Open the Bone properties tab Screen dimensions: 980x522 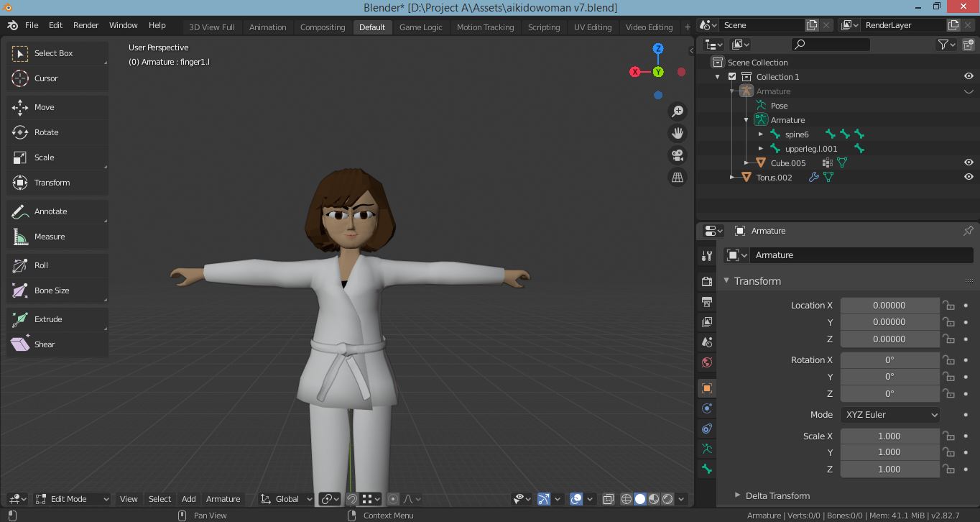click(707, 469)
